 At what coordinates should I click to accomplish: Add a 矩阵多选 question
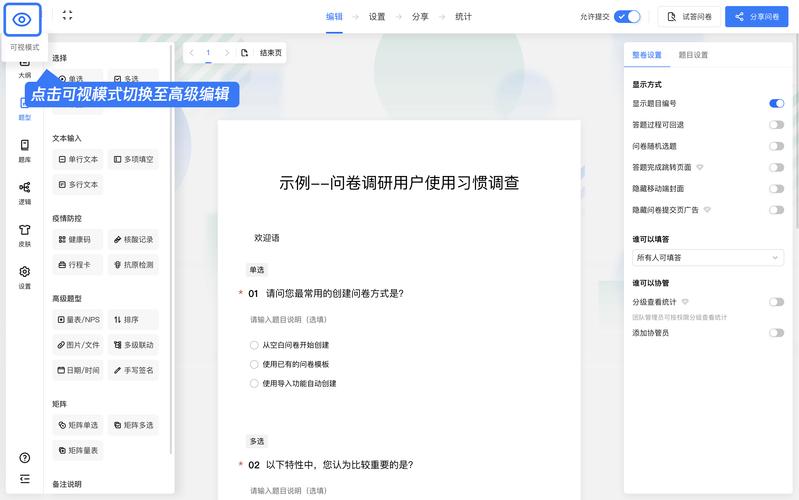[133, 425]
